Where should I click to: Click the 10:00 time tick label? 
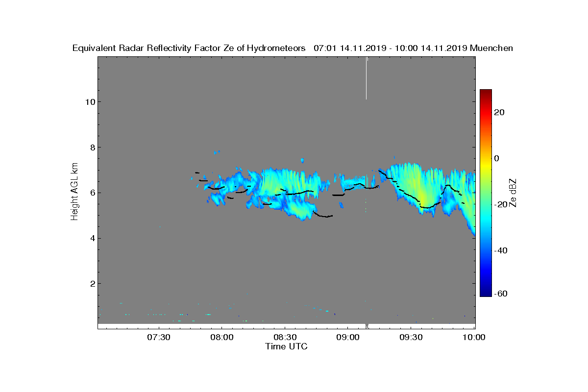(474, 338)
